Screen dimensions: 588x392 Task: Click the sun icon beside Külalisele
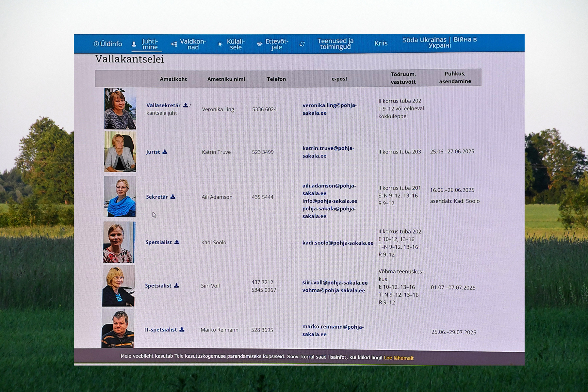point(220,44)
